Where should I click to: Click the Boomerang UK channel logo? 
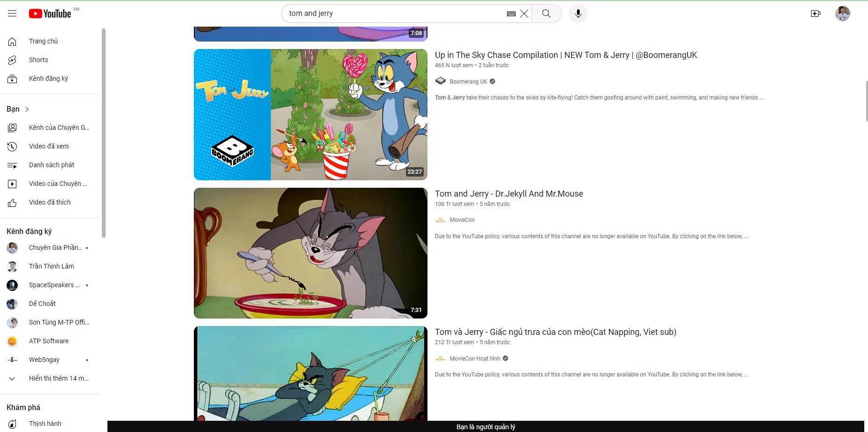pos(441,81)
